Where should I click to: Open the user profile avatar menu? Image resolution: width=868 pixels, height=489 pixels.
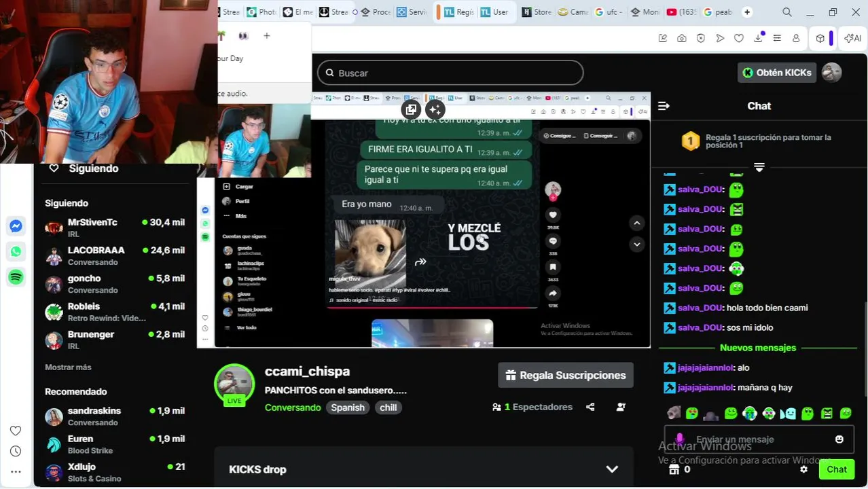(x=831, y=73)
